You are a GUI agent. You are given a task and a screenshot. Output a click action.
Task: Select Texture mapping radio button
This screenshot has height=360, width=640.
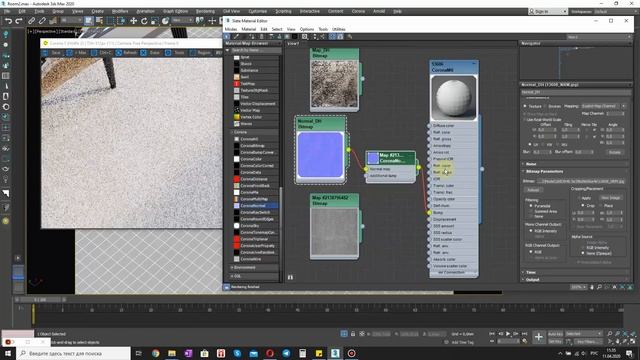pyautogui.click(x=525, y=106)
